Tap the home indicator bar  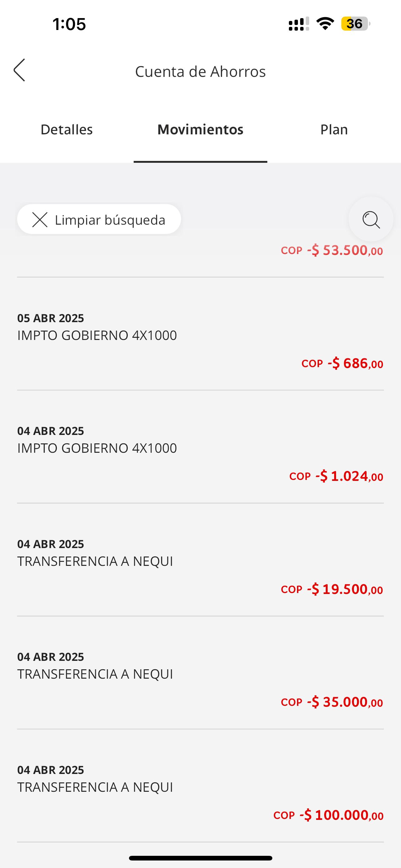(x=200, y=858)
